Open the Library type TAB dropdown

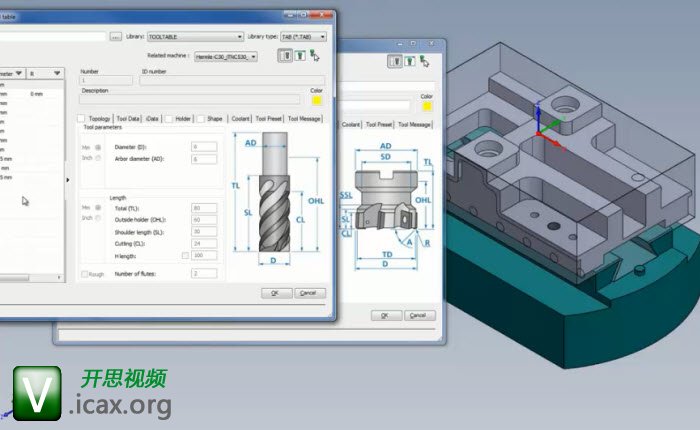(303, 37)
